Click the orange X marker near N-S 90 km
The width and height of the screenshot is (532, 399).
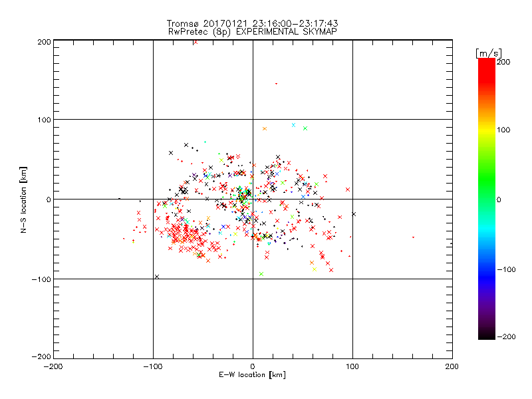point(265,128)
